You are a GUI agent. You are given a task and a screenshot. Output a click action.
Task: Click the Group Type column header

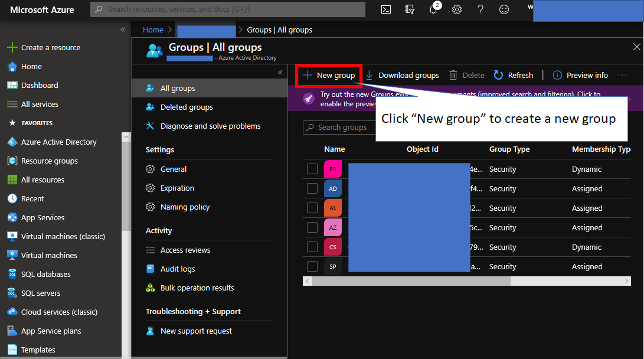click(509, 149)
